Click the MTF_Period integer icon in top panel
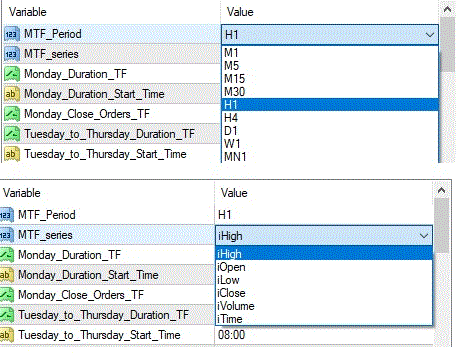 coord(12,34)
